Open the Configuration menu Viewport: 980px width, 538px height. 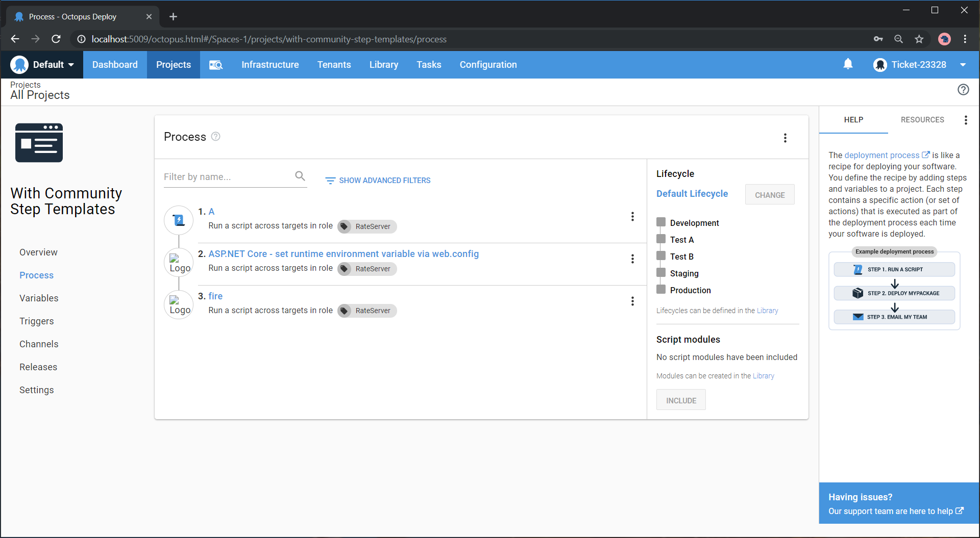coord(488,65)
